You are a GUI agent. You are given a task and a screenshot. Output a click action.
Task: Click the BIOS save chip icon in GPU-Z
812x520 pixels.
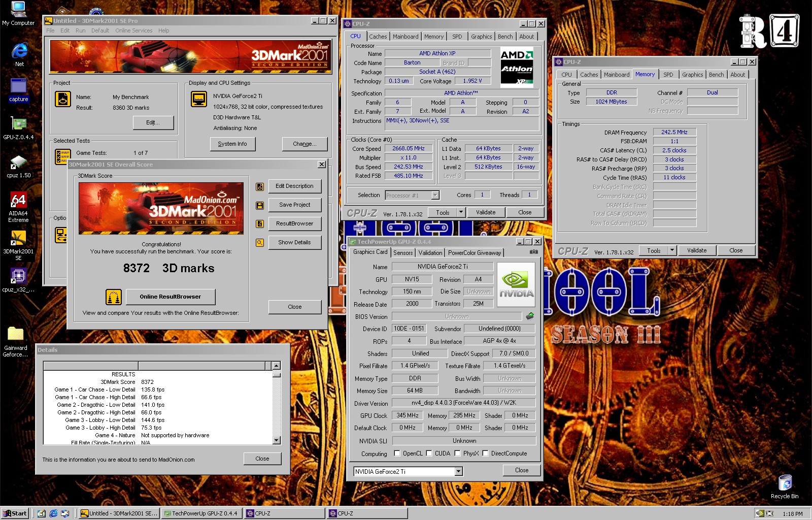[x=530, y=316]
